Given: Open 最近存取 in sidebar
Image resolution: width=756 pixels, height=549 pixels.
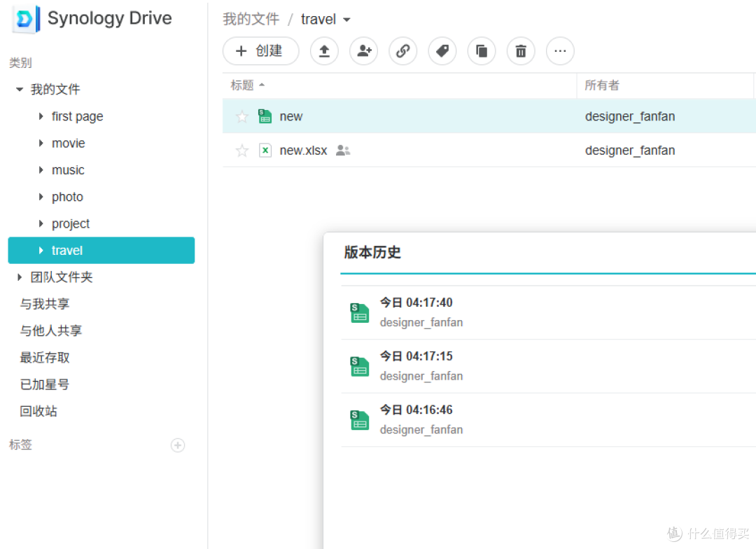Looking at the screenshot, I should [x=44, y=357].
